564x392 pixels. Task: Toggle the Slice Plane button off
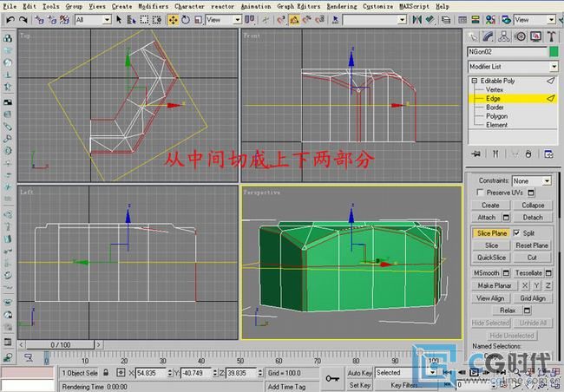491,233
